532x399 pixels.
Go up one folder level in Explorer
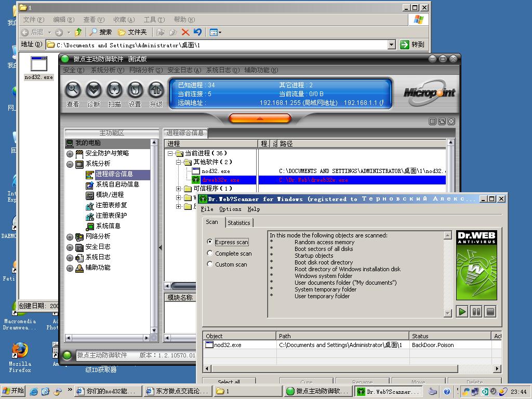point(78,32)
